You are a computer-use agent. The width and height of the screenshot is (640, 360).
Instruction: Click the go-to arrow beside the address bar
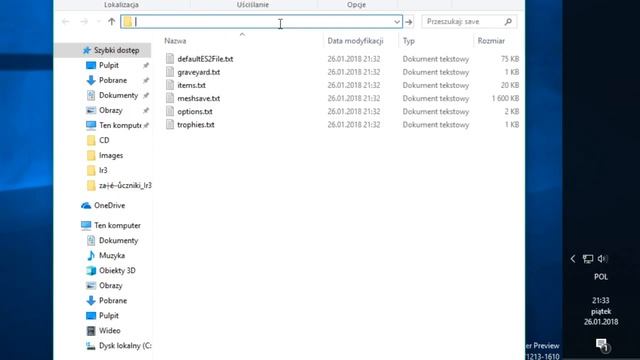pyautogui.click(x=409, y=22)
